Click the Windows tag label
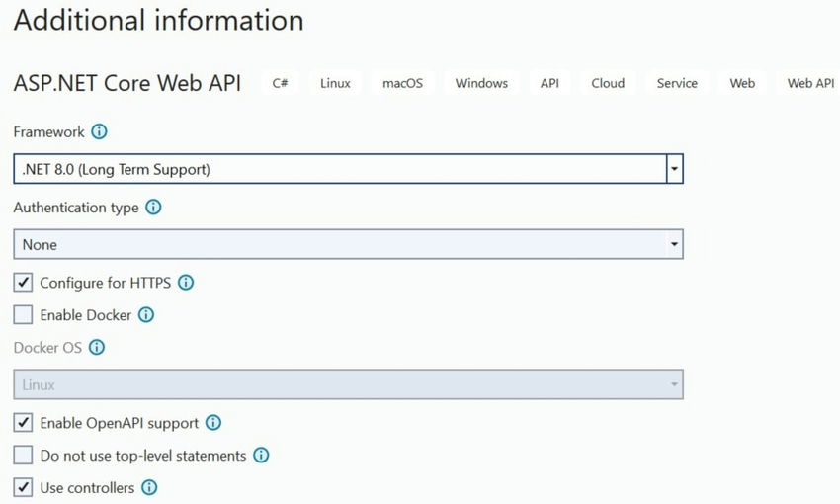 coord(481,84)
